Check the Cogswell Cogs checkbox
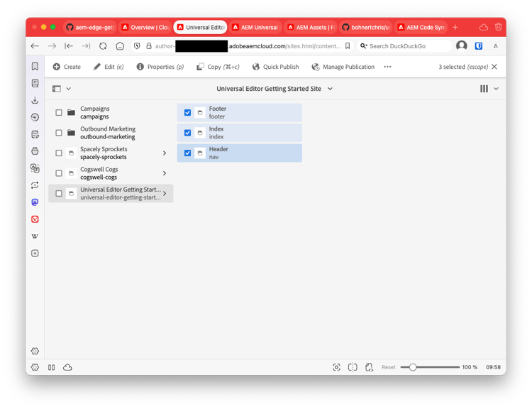This screenshot has width=532, height=409. (59, 173)
